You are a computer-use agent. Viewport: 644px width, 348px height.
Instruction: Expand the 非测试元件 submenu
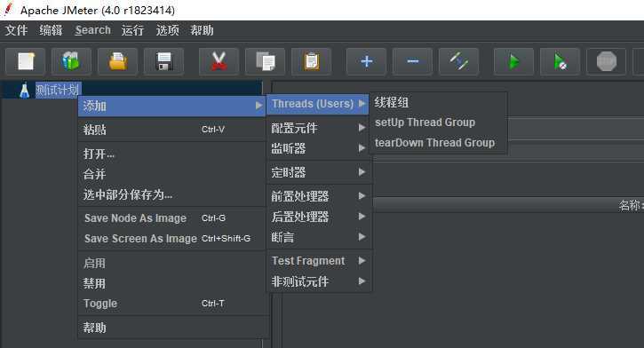point(319,281)
